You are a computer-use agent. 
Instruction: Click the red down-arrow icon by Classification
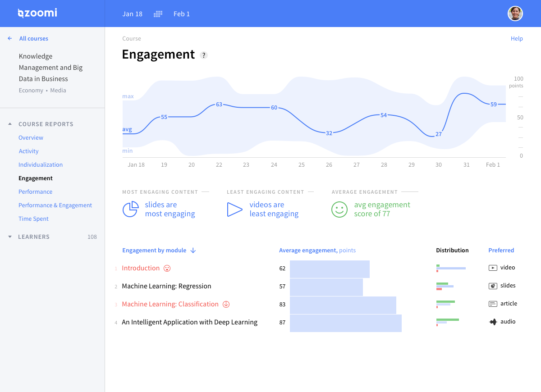[x=226, y=304]
